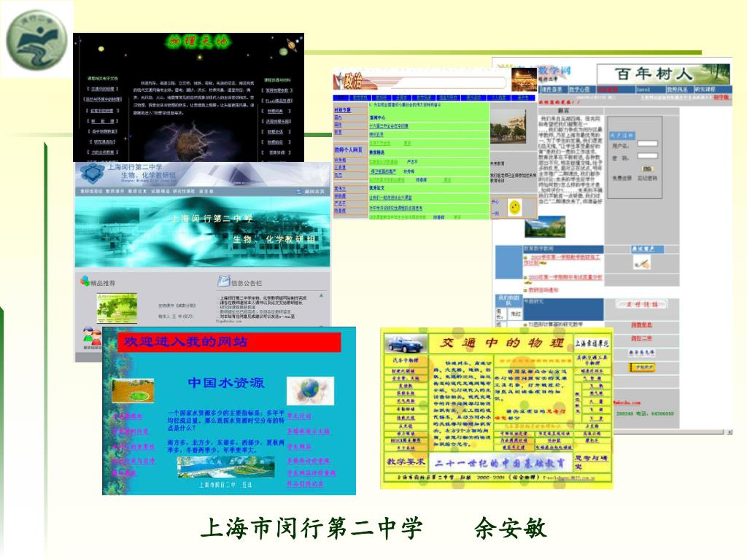Click the 信息公告栏 notepad icon

(x=223, y=281)
